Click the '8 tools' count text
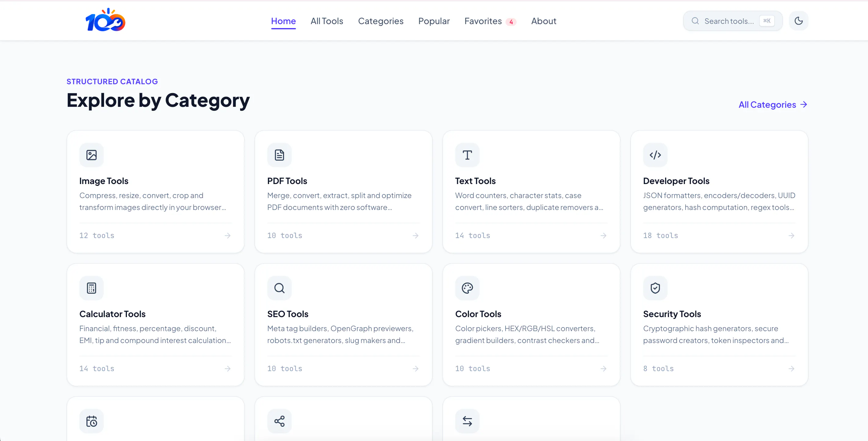The width and height of the screenshot is (868, 441). [x=658, y=368]
